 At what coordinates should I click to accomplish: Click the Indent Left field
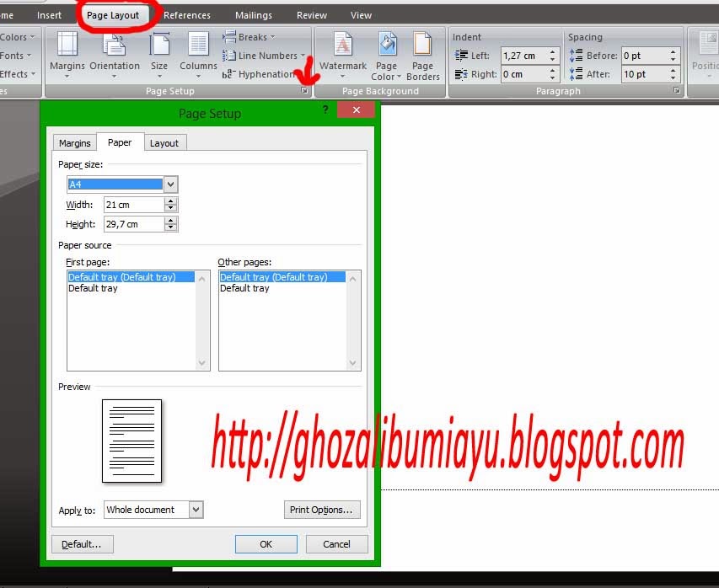point(523,56)
